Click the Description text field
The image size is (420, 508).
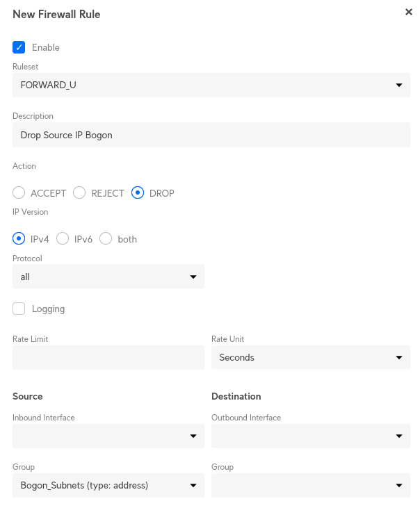pyautogui.click(x=211, y=135)
